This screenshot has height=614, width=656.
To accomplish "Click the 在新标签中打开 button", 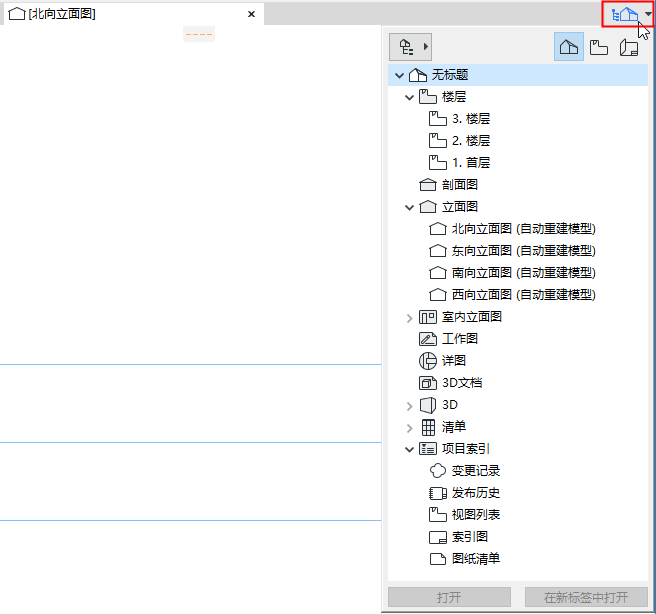I will pyautogui.click(x=586, y=597).
